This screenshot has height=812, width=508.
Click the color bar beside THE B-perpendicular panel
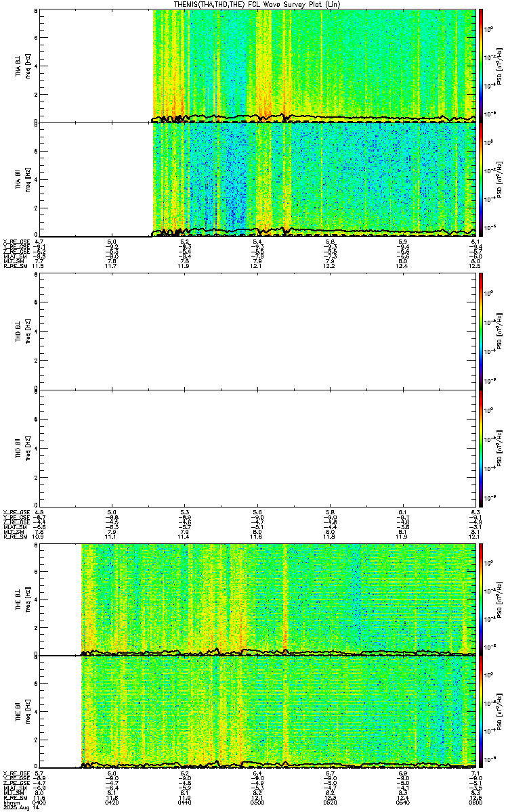pyautogui.click(x=481, y=599)
